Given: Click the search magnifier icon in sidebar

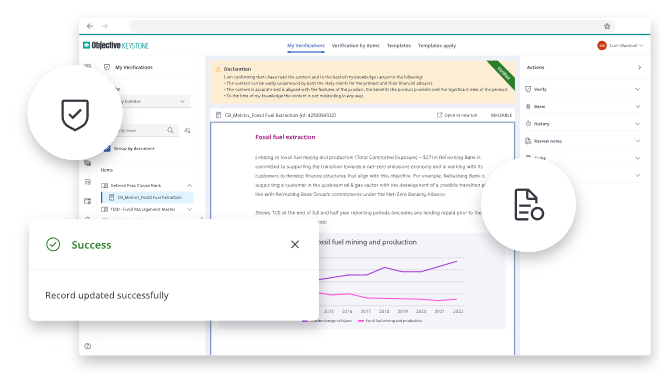Looking at the screenshot, I should click(x=170, y=130).
